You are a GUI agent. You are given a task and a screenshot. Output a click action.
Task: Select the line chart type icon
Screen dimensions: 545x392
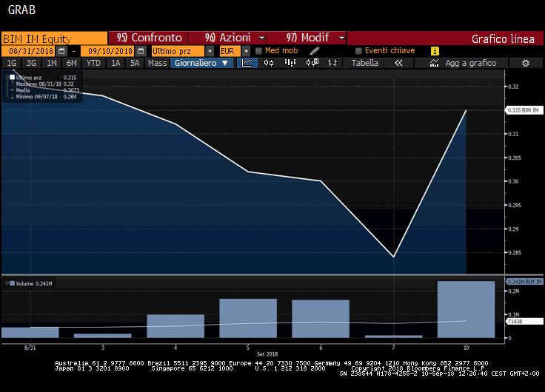tap(247, 63)
